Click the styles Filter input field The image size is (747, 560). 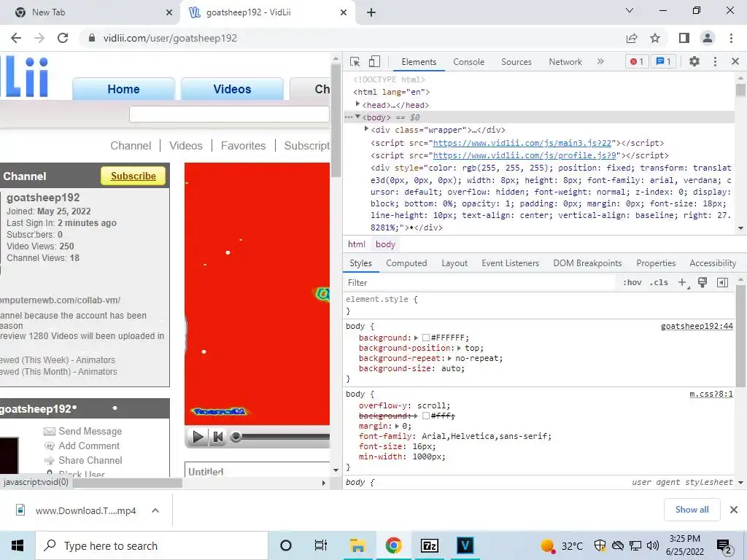480,283
